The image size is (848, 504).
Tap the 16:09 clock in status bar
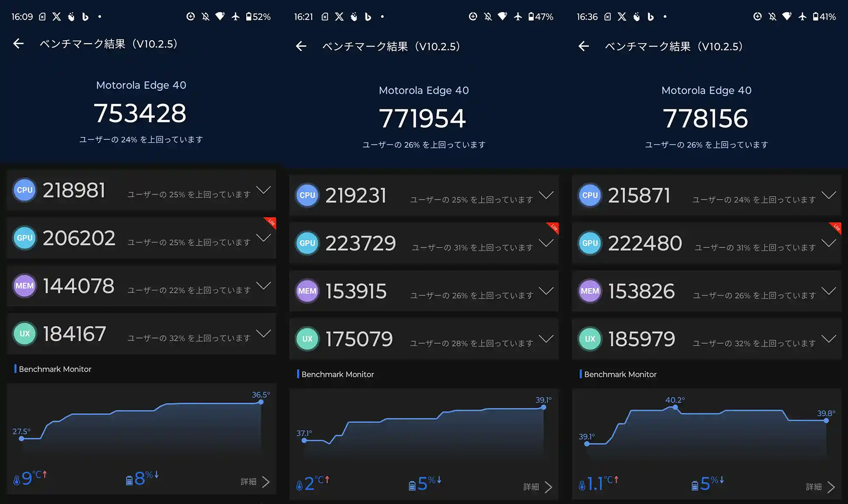click(x=22, y=17)
